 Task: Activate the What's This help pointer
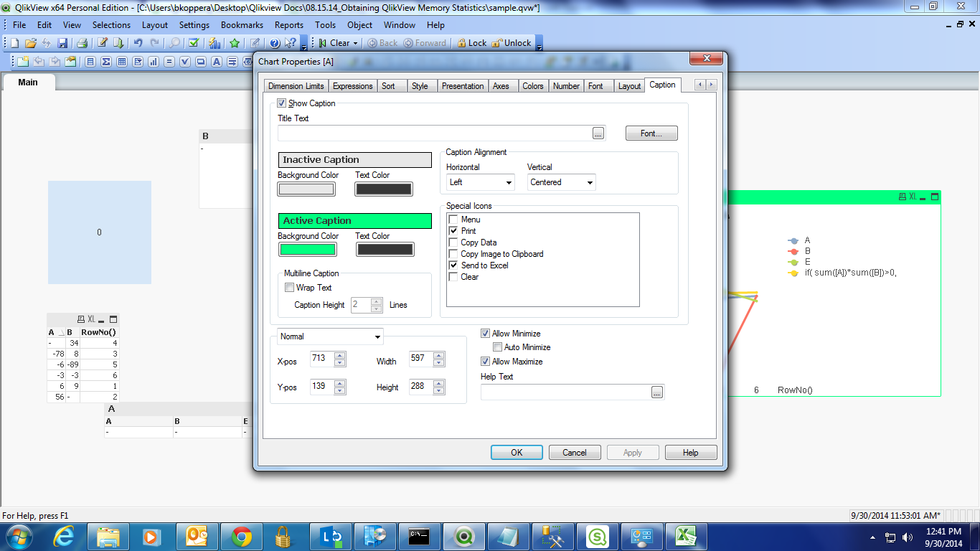291,43
